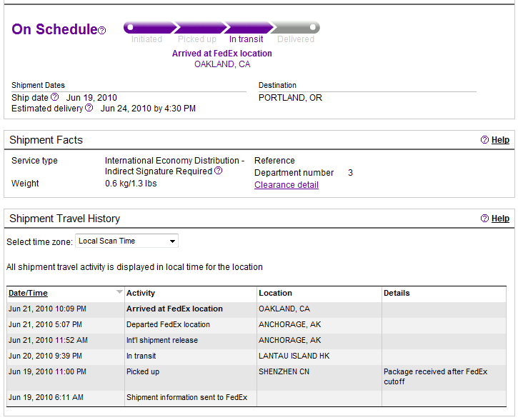Click the Initiated stage of progress bar

click(146, 39)
